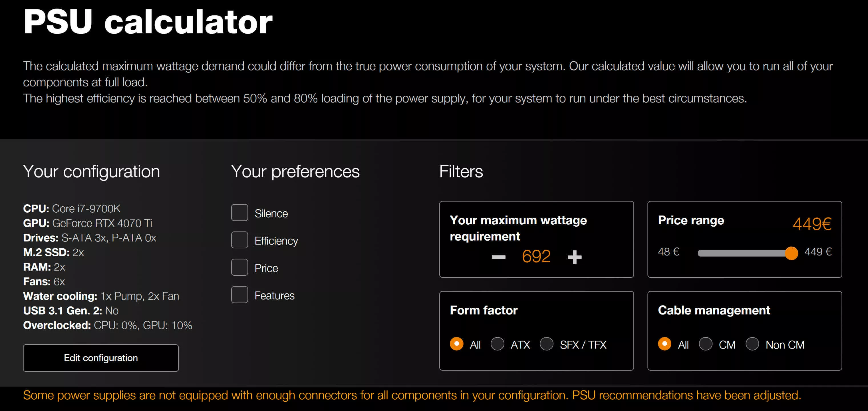Click the Efficiency preference label

(x=276, y=241)
